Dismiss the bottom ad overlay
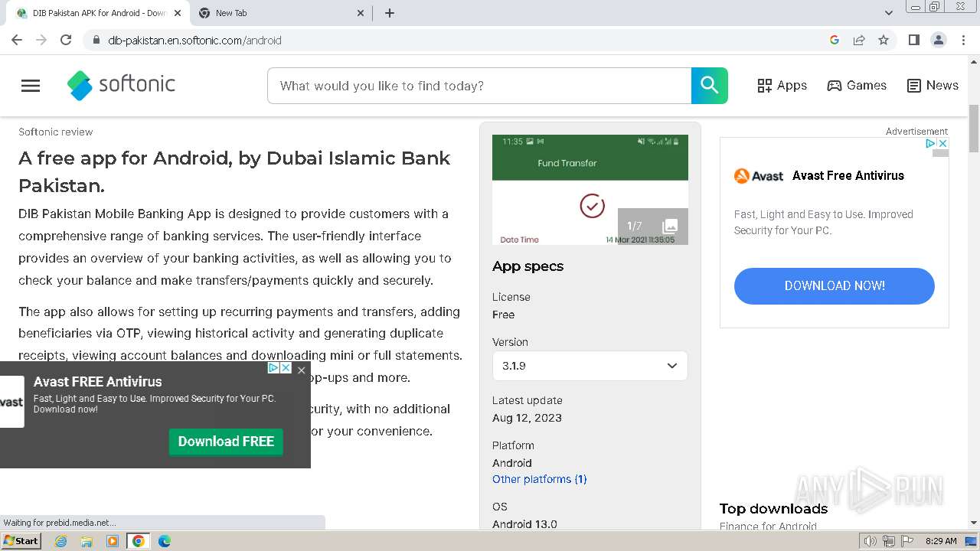Viewport: 980px width, 551px height. point(302,370)
